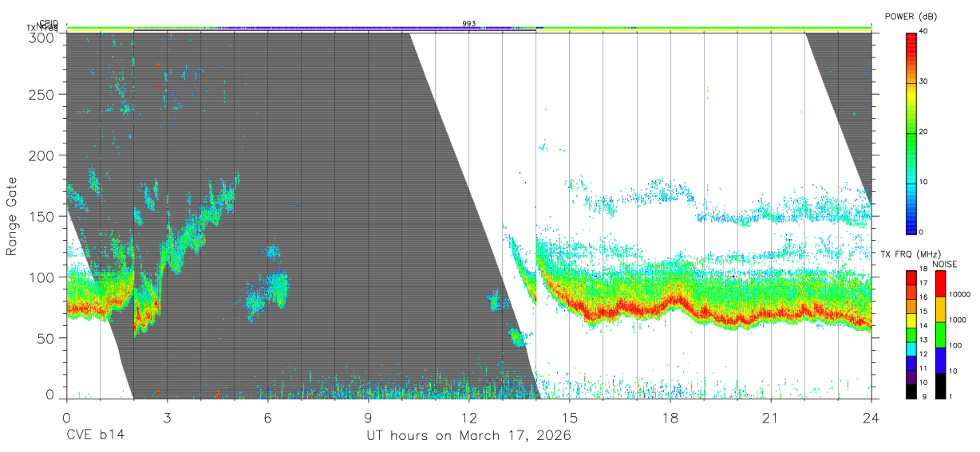The image size is (980, 452).
Task: Click the '993' CPID value above the plot
Action: click(469, 24)
